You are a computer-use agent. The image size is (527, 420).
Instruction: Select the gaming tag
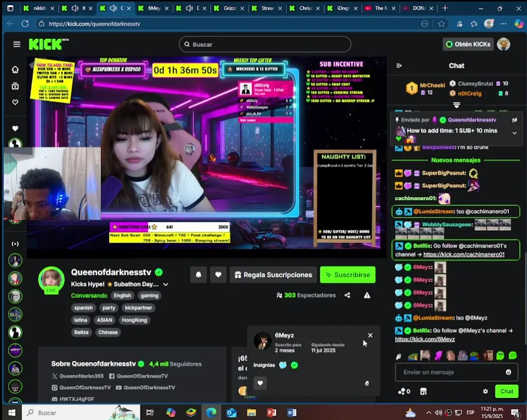149,295
